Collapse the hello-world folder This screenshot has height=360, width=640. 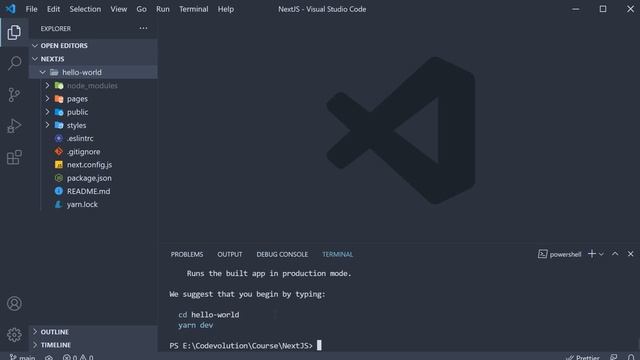click(93, 72)
